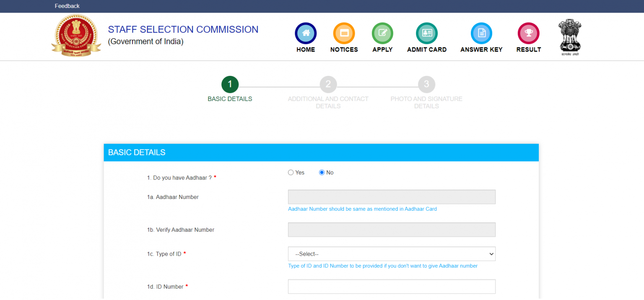Image resolution: width=644 pixels, height=300 pixels.
Task: Go to step 3 Photo and Signature Details
Action: coord(426,85)
